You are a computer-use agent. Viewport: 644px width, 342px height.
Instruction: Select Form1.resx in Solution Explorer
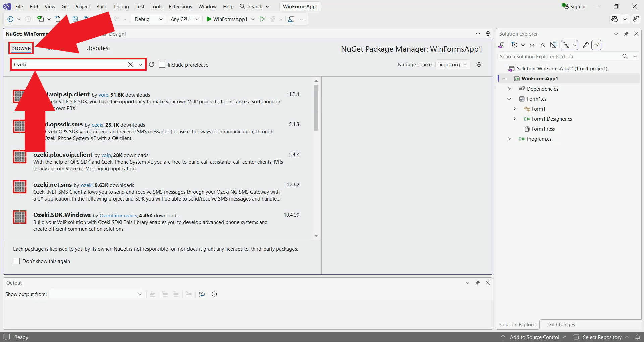pos(543,129)
